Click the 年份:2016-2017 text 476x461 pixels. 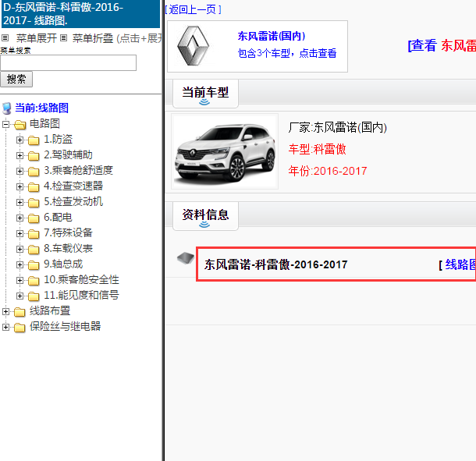[x=328, y=171]
